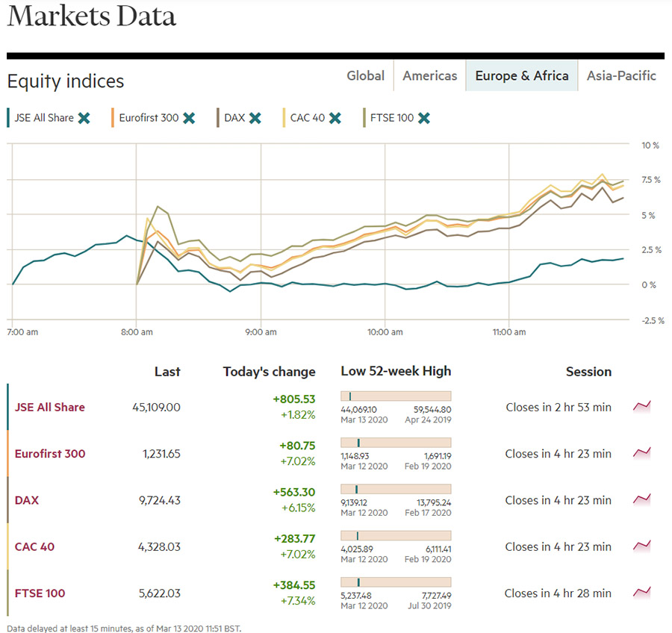Open the JSE All Share index link
Image resolution: width=672 pixels, height=633 pixels.
(50, 407)
